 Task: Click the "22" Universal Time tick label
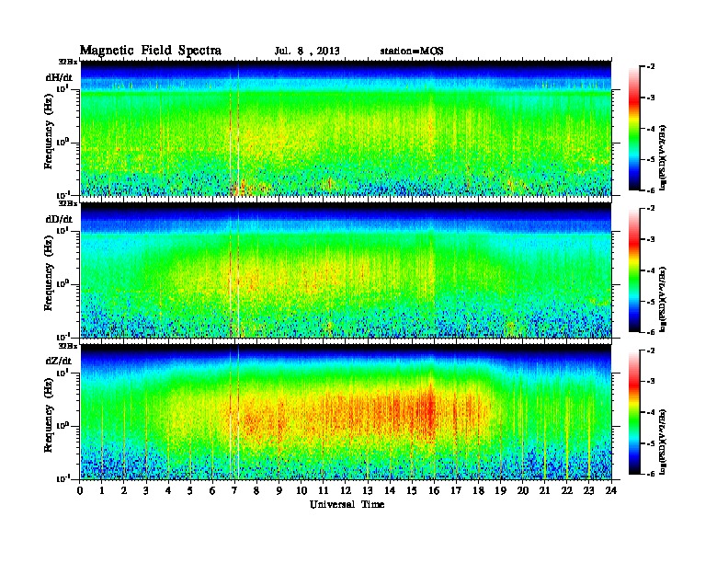[x=567, y=491]
